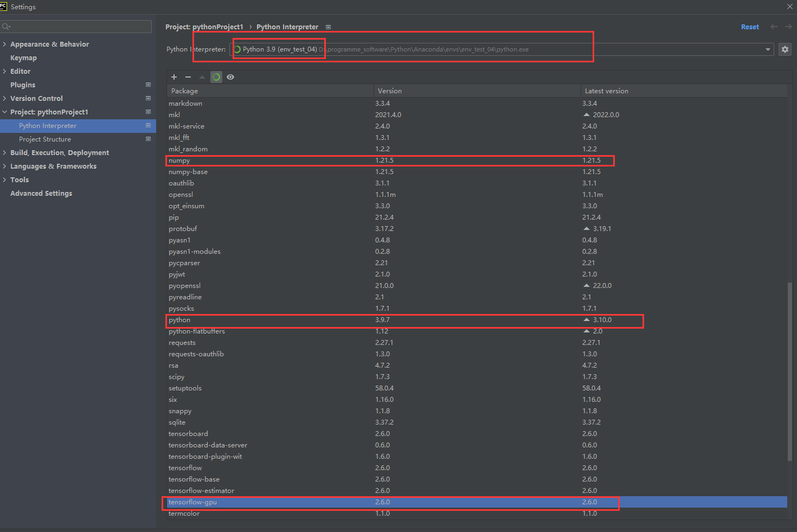Select the requests package row
Screen dimensions: 797x532
coord(477,342)
